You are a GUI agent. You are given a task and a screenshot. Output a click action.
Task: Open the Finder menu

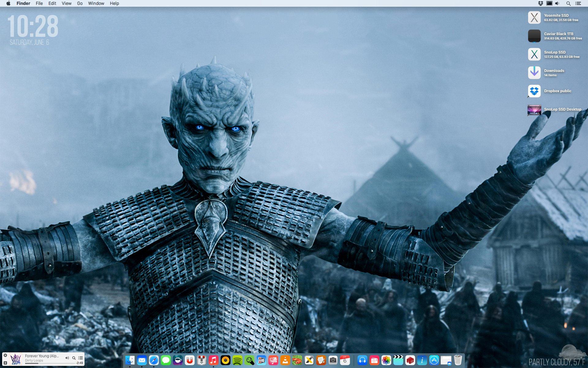[x=23, y=3]
